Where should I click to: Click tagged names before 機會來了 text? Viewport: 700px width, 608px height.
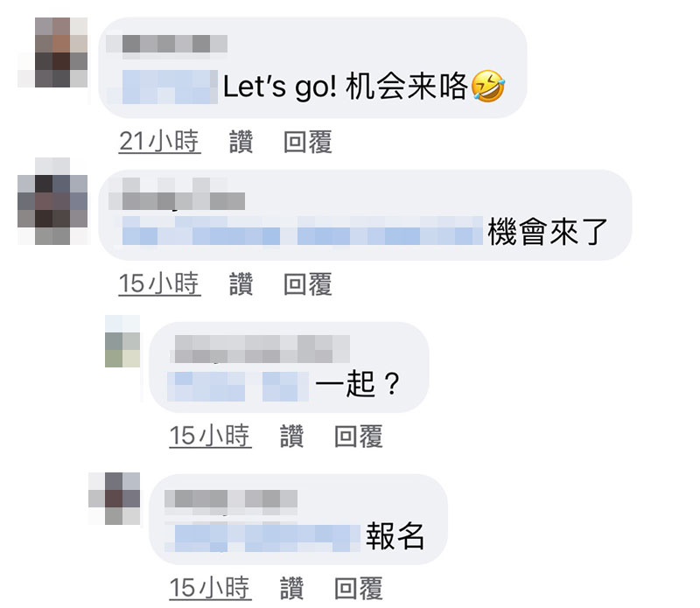click(302, 231)
